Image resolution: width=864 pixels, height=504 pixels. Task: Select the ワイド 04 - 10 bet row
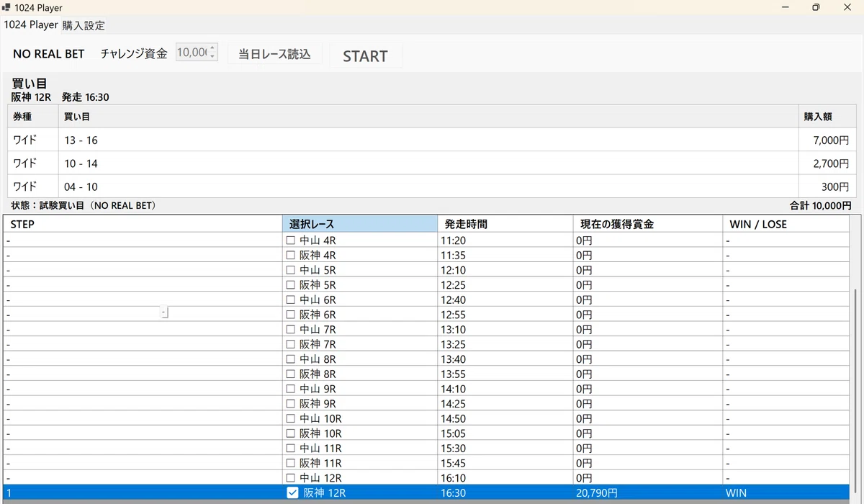pyautogui.click(x=432, y=186)
